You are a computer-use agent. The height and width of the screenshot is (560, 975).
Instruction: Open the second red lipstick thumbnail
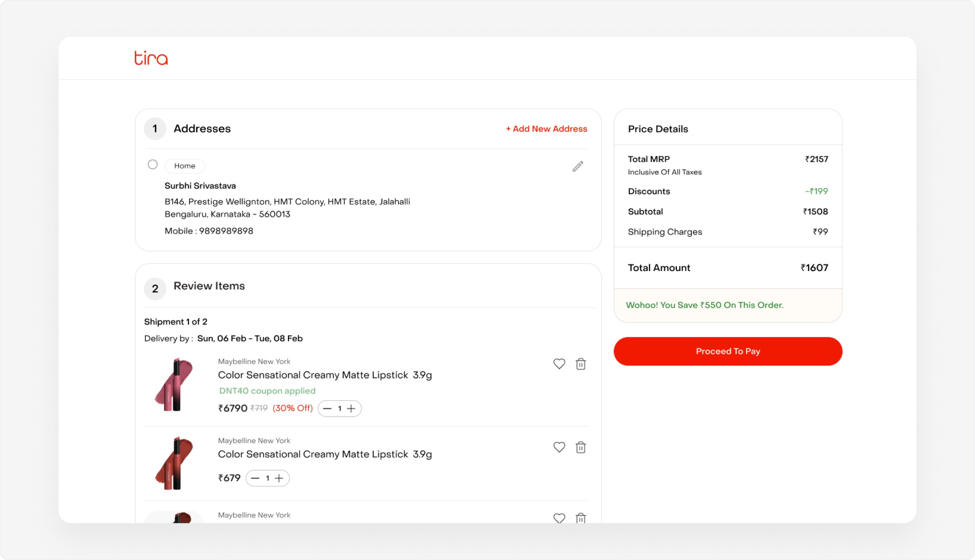click(174, 463)
